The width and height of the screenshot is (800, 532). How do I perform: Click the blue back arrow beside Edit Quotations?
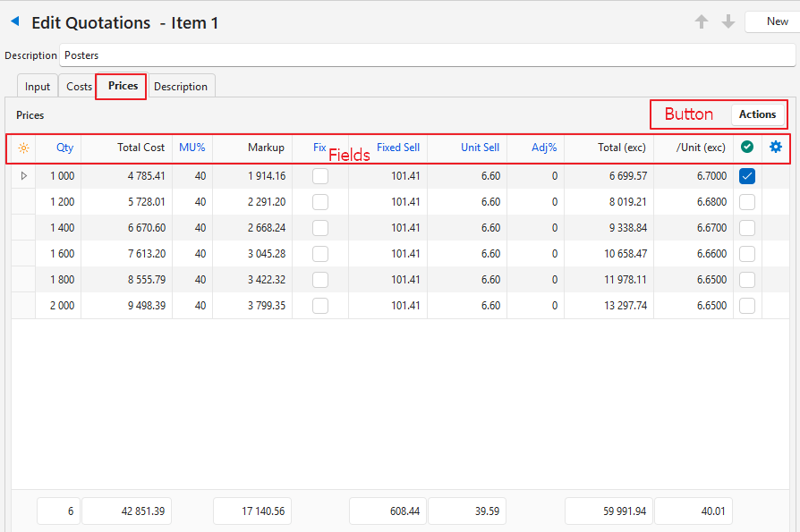(x=15, y=21)
